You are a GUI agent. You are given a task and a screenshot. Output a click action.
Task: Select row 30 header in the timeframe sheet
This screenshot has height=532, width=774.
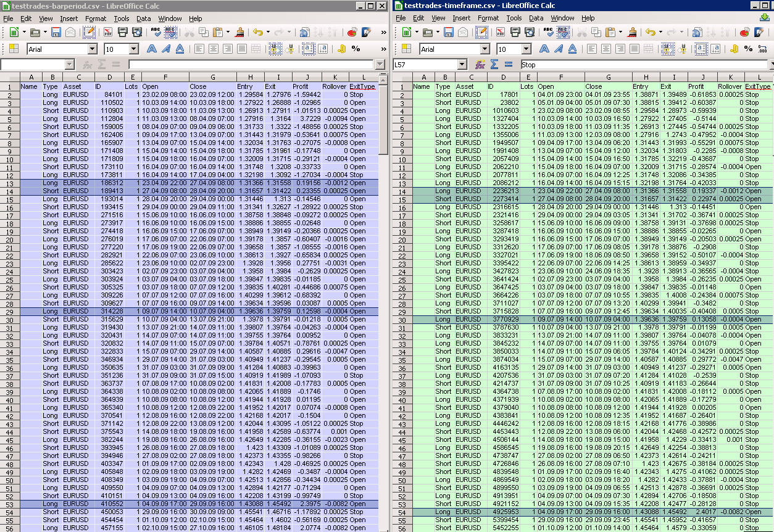402,319
